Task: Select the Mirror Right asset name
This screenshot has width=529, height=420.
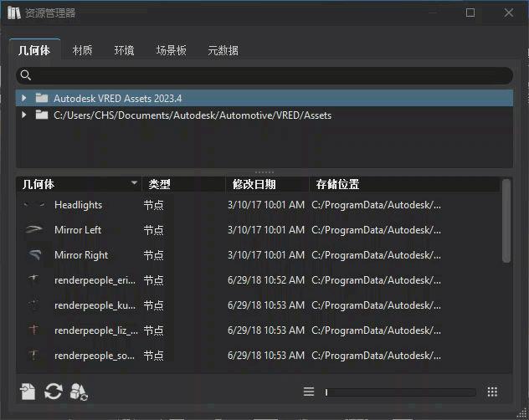Action: 81,255
